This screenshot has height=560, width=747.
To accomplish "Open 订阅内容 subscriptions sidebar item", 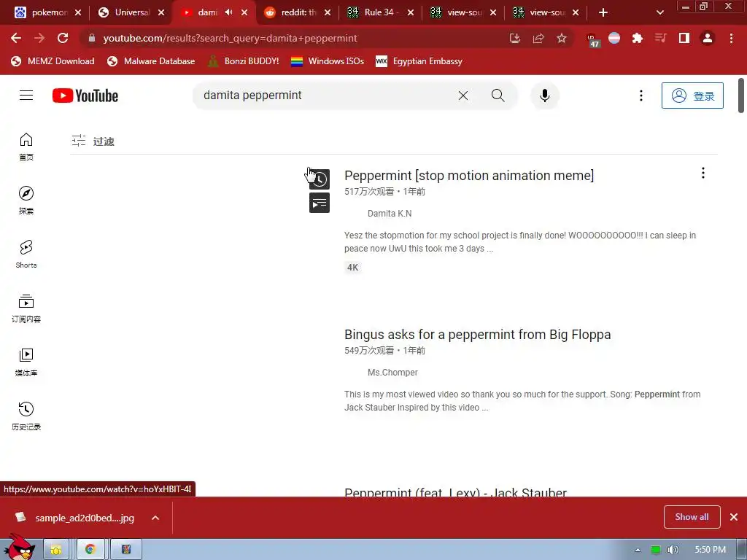I will click(26, 308).
